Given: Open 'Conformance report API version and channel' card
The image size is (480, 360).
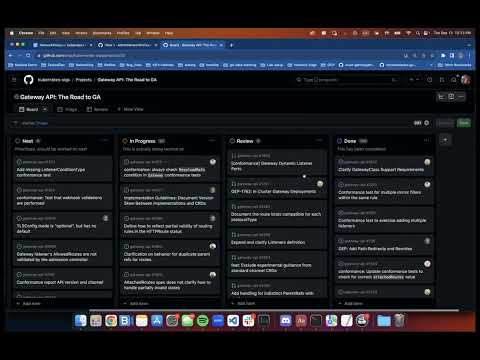Looking at the screenshot, I should [63, 279].
